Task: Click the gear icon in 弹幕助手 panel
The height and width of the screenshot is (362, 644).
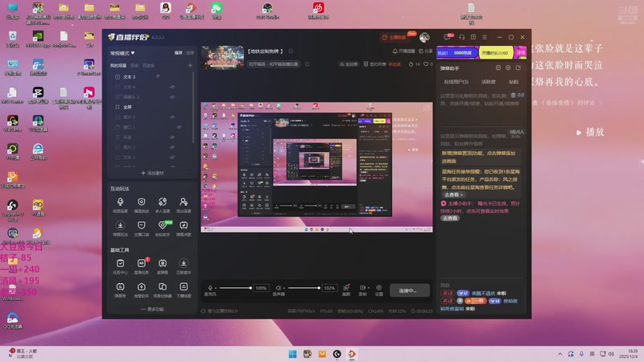Action: point(508,68)
